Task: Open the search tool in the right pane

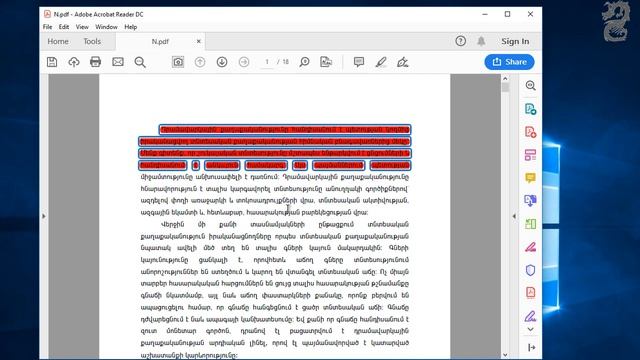Action: (x=531, y=85)
